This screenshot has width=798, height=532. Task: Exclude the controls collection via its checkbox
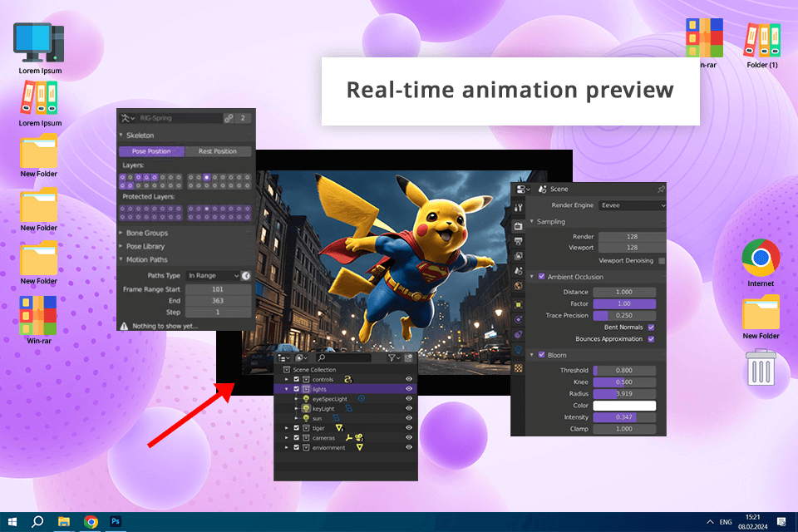[297, 379]
